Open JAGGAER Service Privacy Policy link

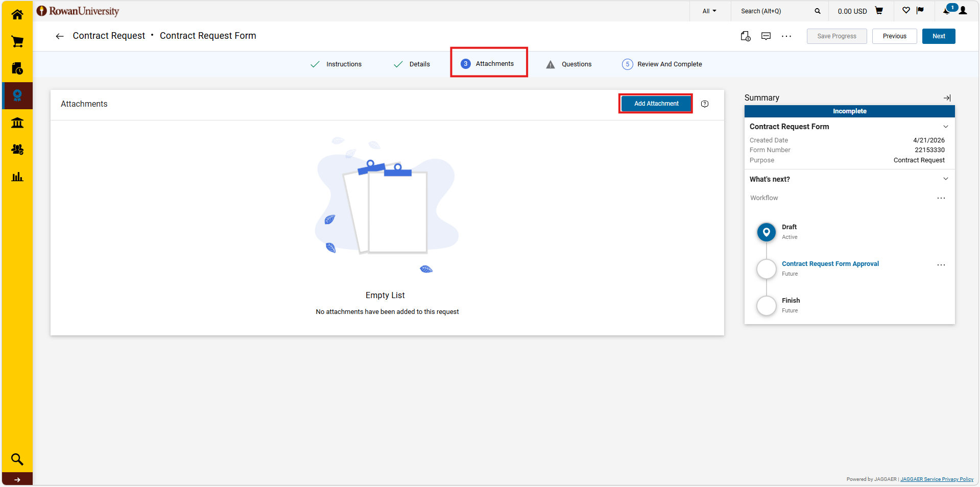937,479
